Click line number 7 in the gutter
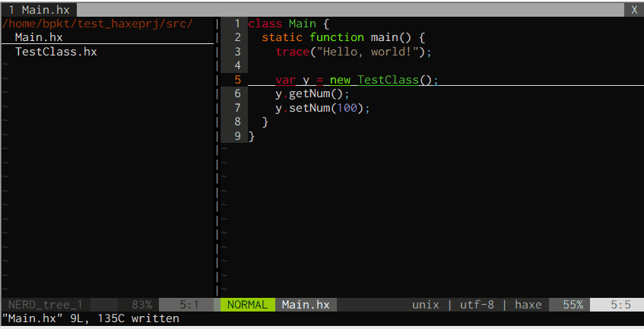Screen dimensions: 644x329 point(237,108)
